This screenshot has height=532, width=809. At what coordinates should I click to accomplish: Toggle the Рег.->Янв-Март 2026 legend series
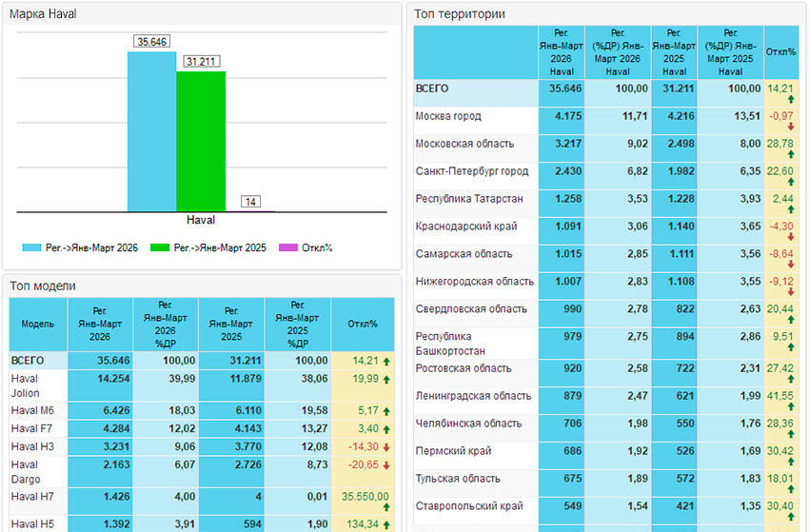pyautogui.click(x=81, y=247)
